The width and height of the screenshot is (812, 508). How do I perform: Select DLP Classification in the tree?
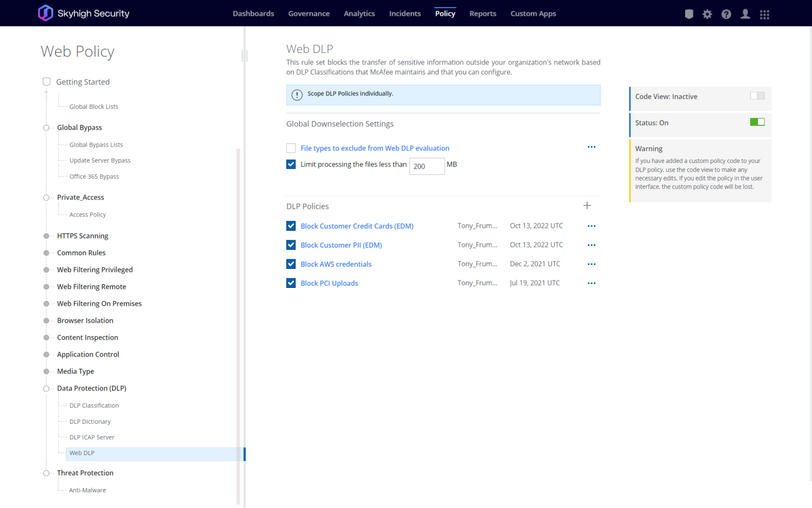(94, 405)
